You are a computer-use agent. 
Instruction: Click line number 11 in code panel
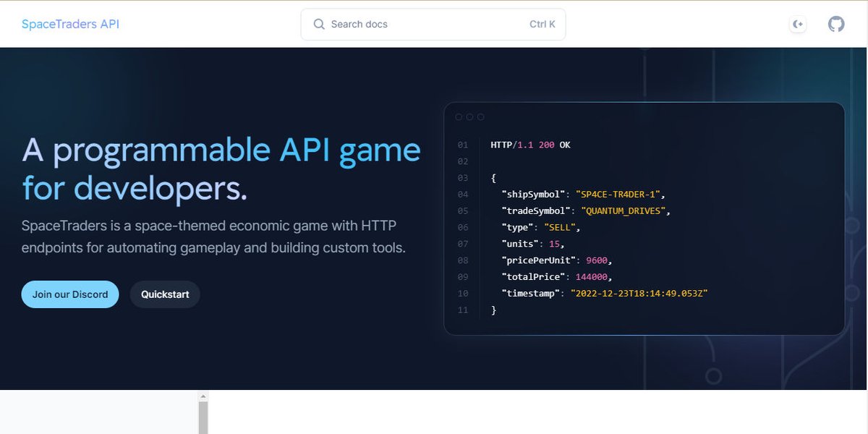(x=463, y=310)
